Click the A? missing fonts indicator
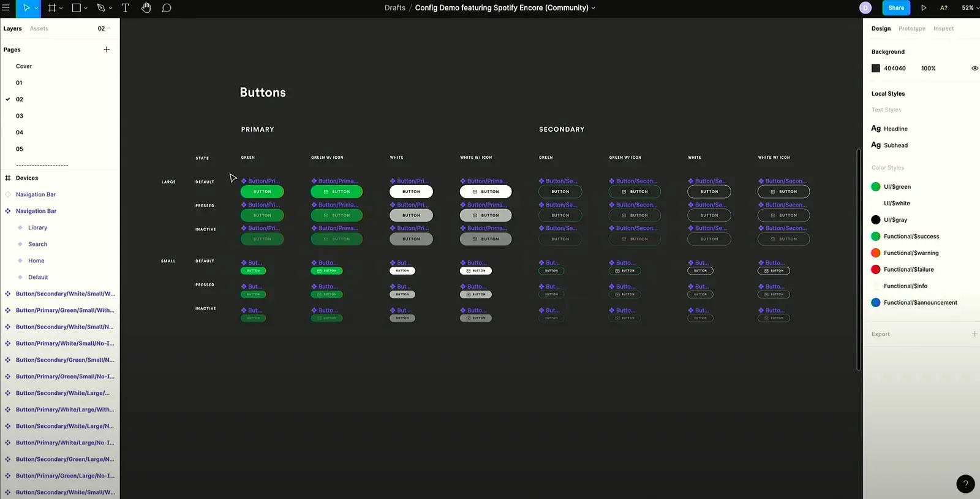 (x=944, y=8)
